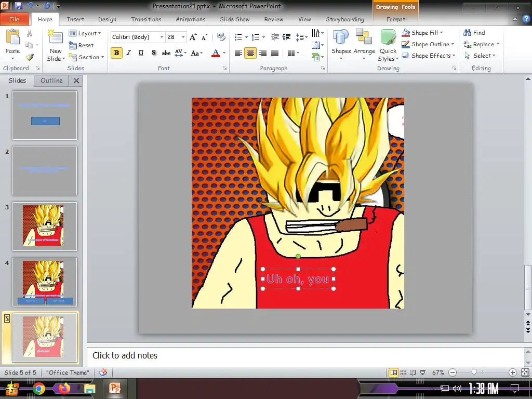Click the Save icon in Quick Access Toolbar
The image size is (532, 399).
pos(19,6)
